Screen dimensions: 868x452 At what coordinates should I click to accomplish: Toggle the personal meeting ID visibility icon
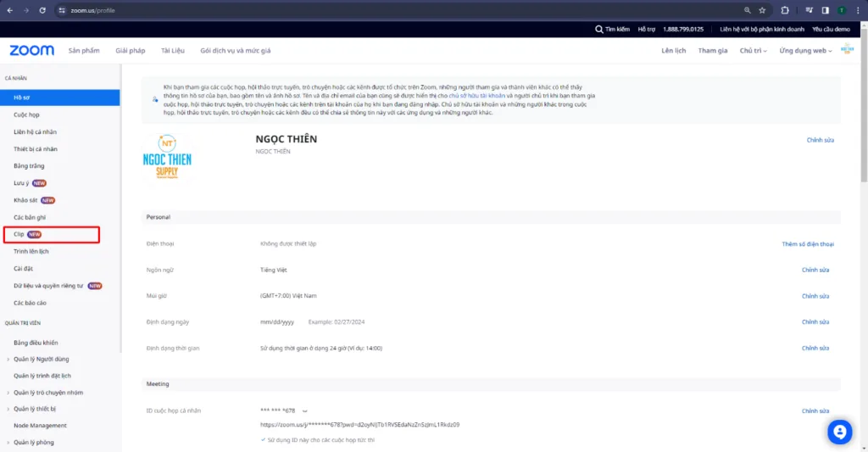(304, 411)
